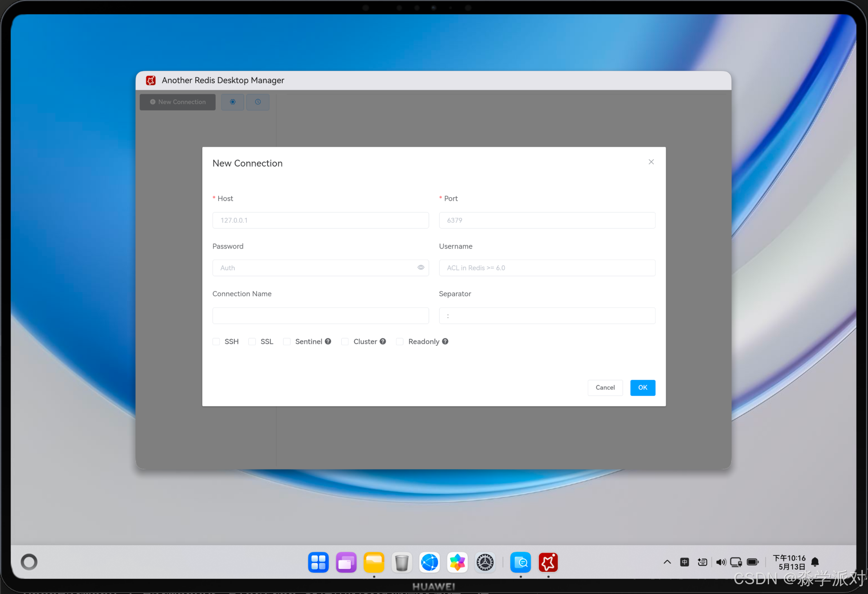Image resolution: width=868 pixels, height=594 pixels.
Task: Focus the Host input field
Action: coord(320,220)
